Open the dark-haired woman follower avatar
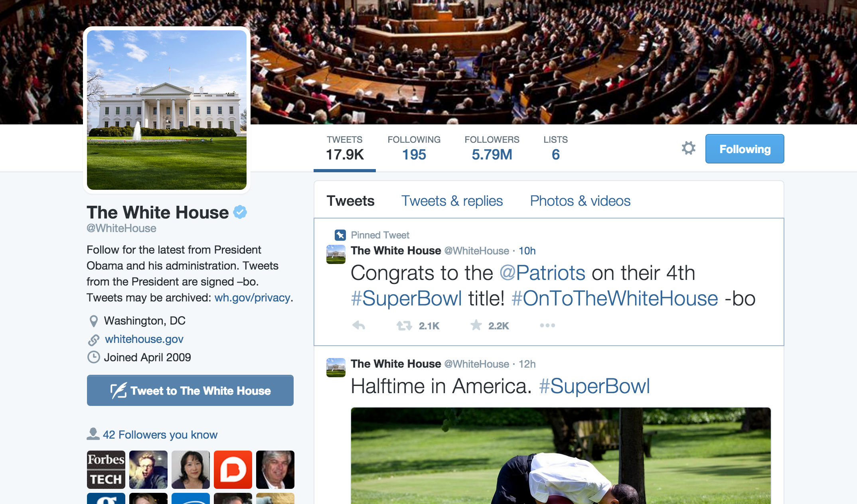857x504 pixels. tap(191, 470)
